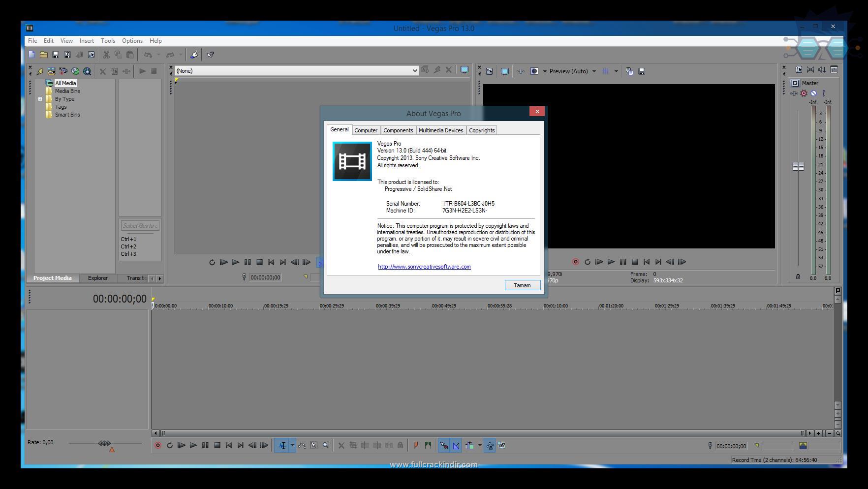
Task: Click the mixer Dim Output speaker icon
Action: click(x=822, y=70)
